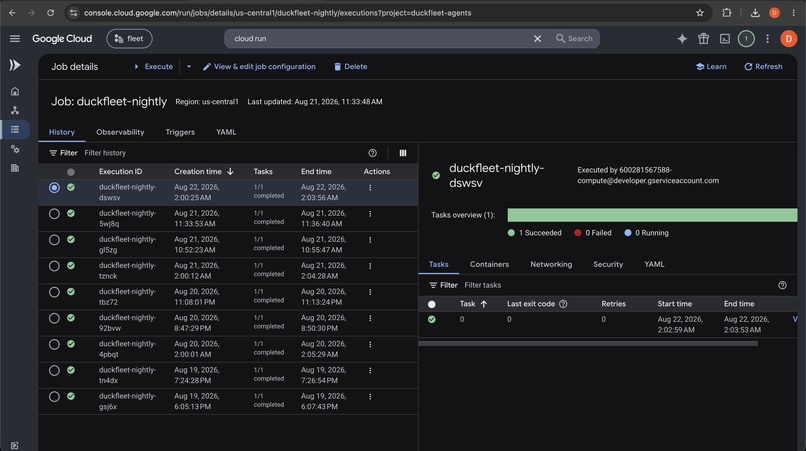Refresh the job details
This screenshot has width=806, height=451.
tap(763, 66)
